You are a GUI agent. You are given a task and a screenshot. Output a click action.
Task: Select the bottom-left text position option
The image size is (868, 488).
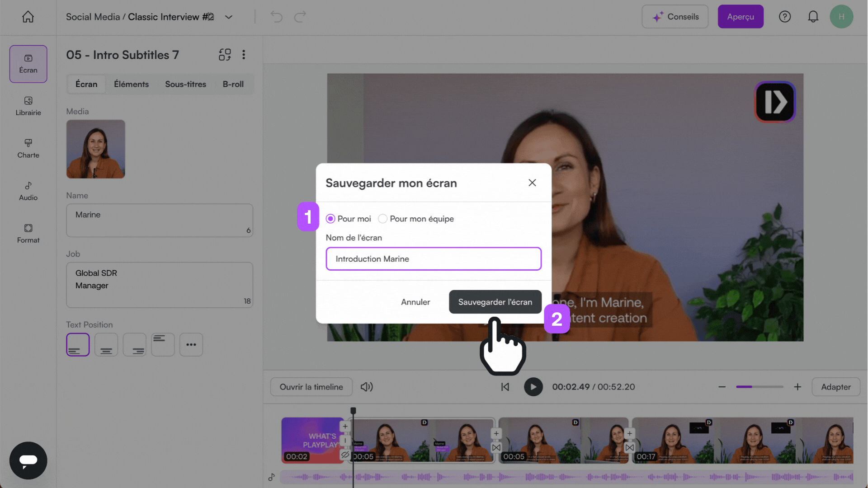pyautogui.click(x=77, y=344)
